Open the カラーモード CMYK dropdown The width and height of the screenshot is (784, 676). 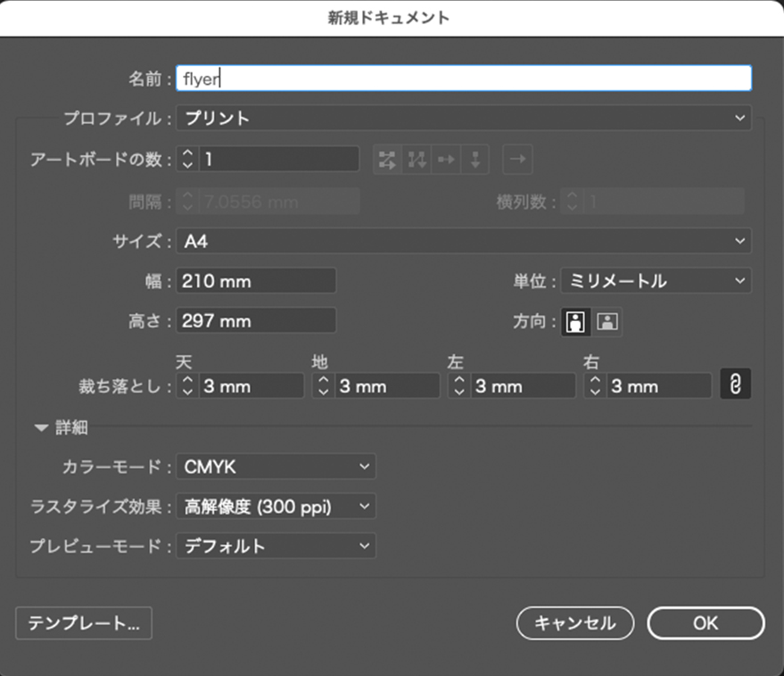(x=276, y=466)
